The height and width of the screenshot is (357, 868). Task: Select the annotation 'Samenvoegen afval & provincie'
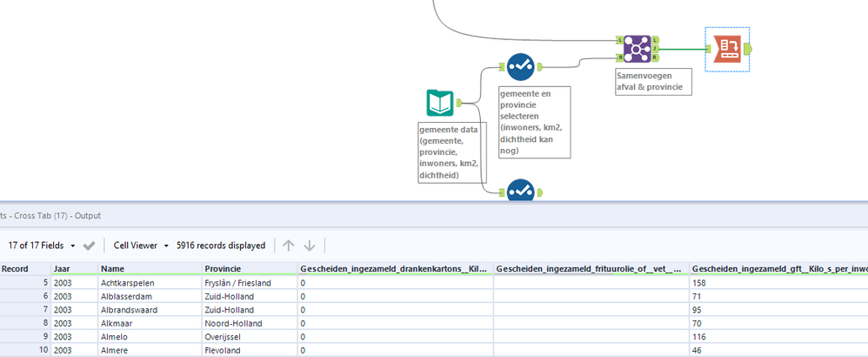(653, 82)
